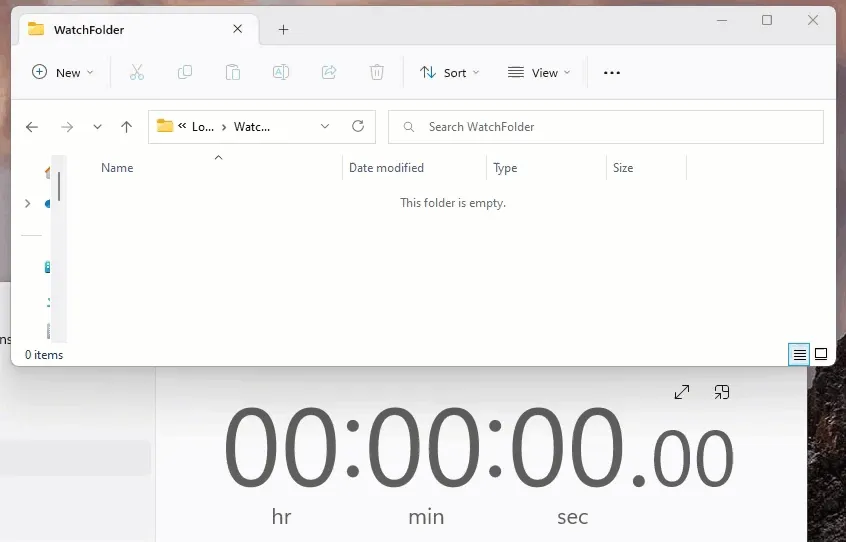The height and width of the screenshot is (542, 846).
Task: Add a new File Explorer tab
Action: (x=283, y=29)
